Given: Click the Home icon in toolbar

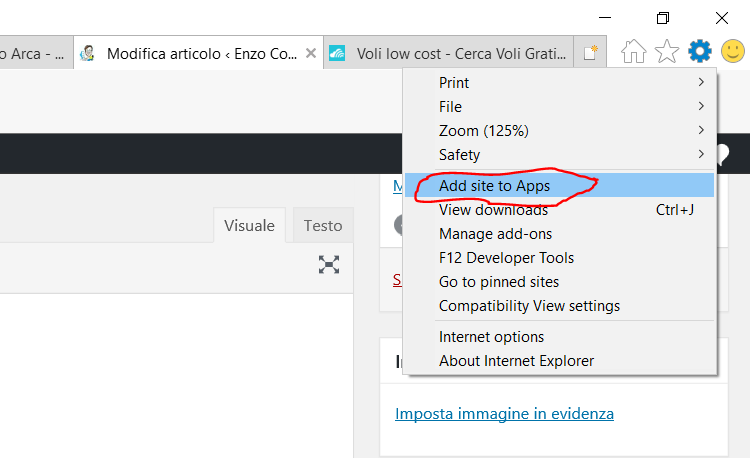Looking at the screenshot, I should click(634, 53).
